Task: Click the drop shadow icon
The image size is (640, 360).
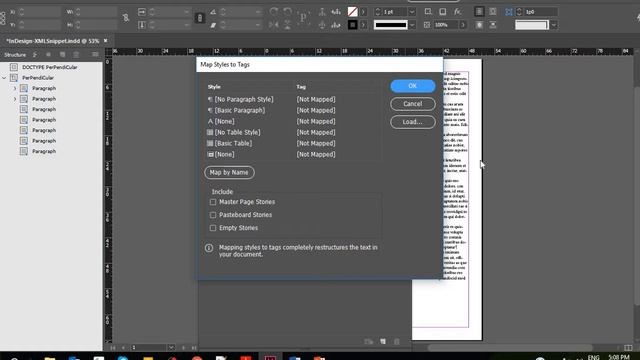Action: (442, 12)
